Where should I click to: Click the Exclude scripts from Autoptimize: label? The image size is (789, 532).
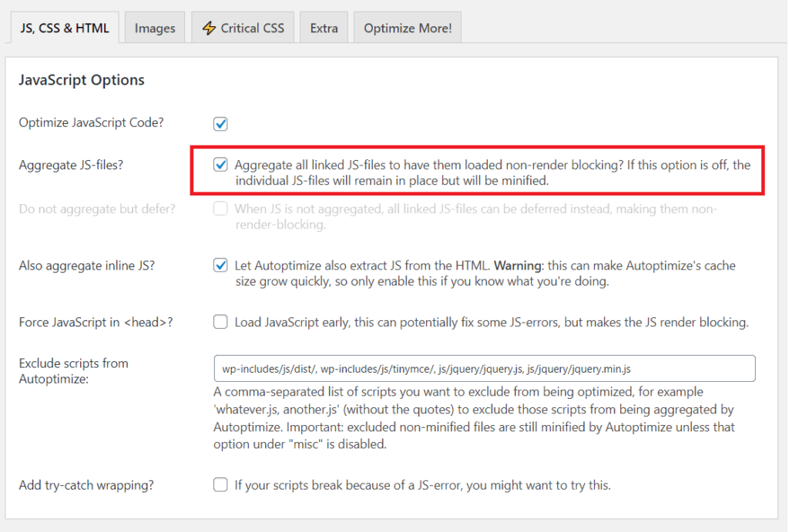click(73, 371)
